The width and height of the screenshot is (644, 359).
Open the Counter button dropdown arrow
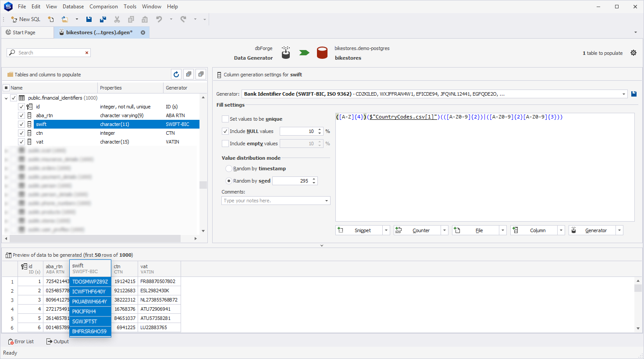tap(445, 230)
